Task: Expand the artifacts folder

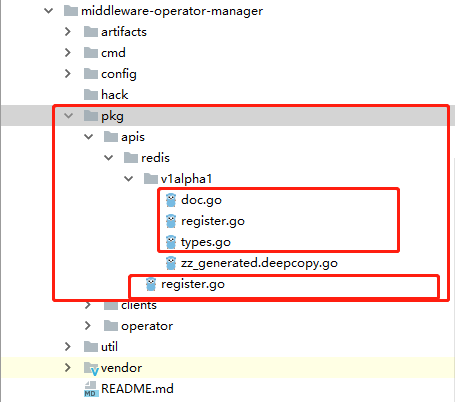Action: (x=68, y=32)
